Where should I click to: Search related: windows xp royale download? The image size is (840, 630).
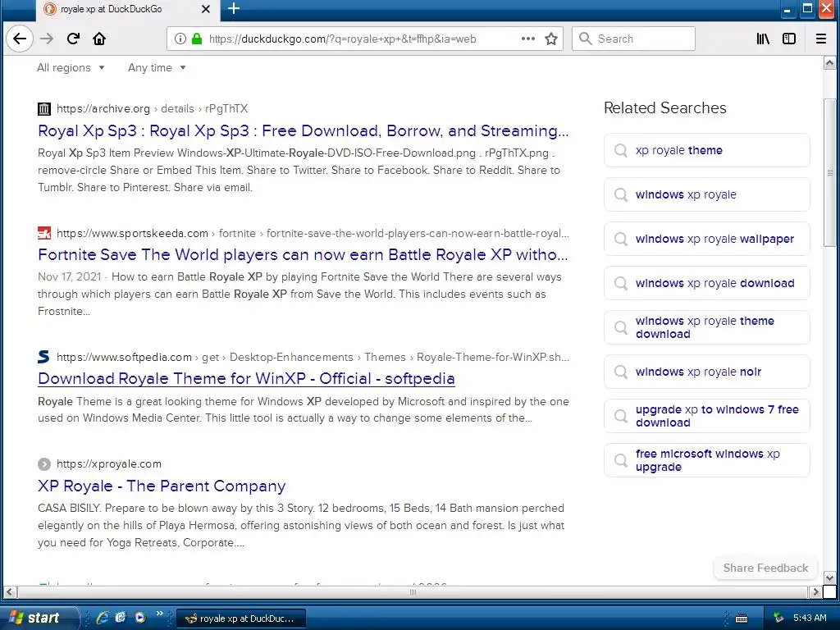pos(706,283)
